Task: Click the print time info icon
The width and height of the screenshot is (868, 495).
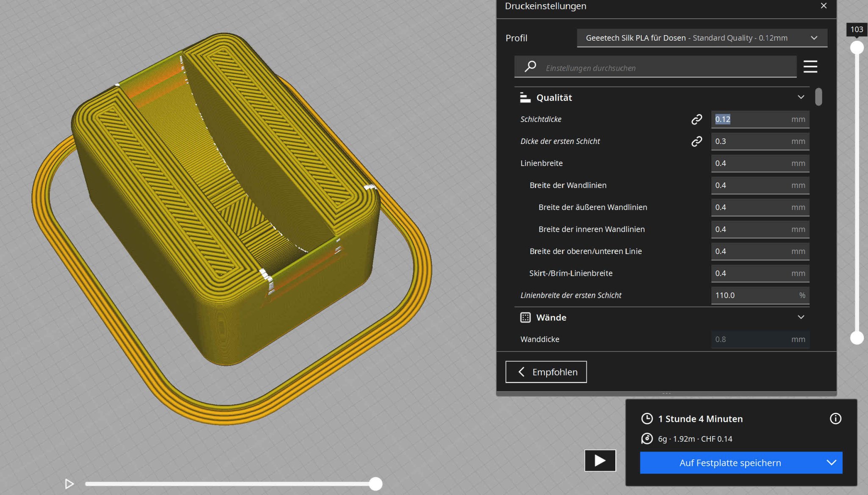Action: click(x=835, y=419)
